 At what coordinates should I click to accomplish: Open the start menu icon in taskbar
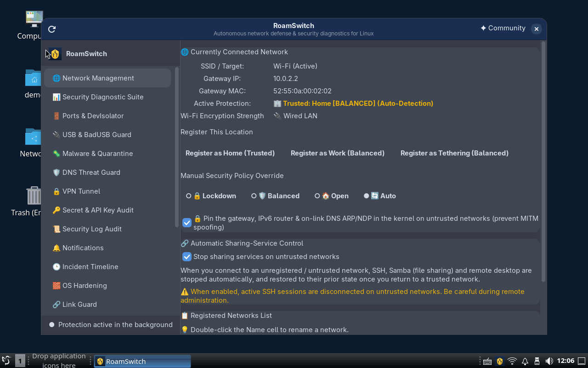[x=6, y=361]
